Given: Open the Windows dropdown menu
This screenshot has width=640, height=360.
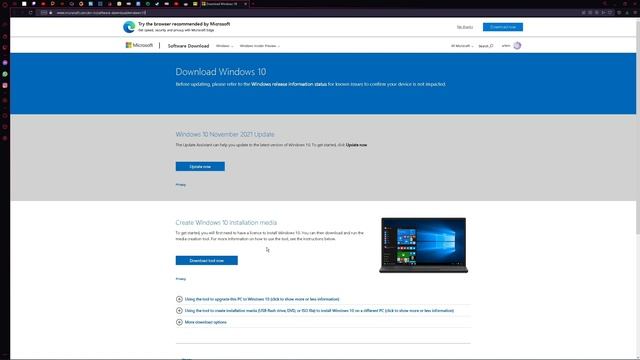Looking at the screenshot, I should coord(224,46).
